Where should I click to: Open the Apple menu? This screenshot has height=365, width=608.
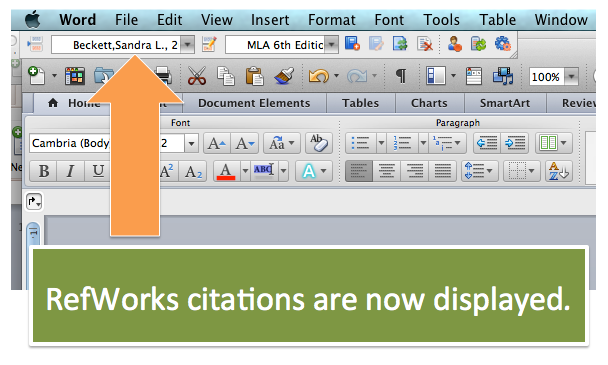(33, 19)
